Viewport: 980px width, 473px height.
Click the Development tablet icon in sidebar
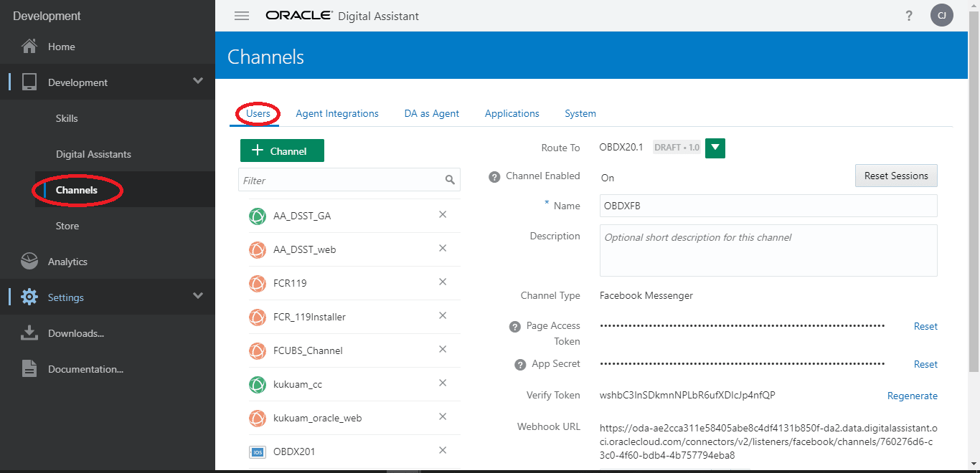click(x=29, y=82)
